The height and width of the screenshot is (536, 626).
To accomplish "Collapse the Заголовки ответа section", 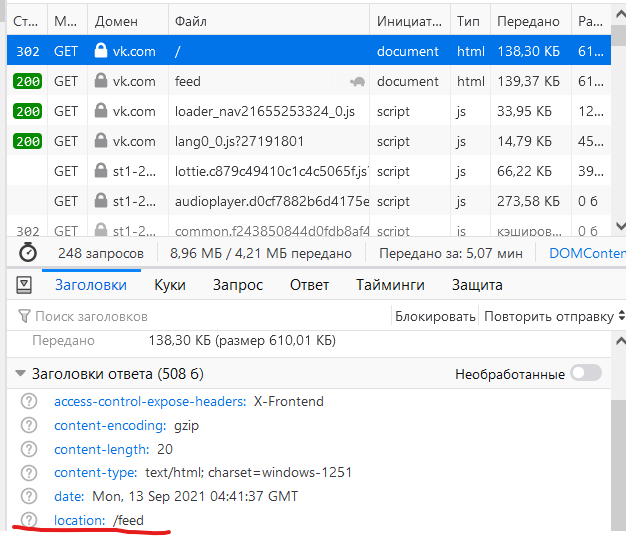I will point(21,374).
